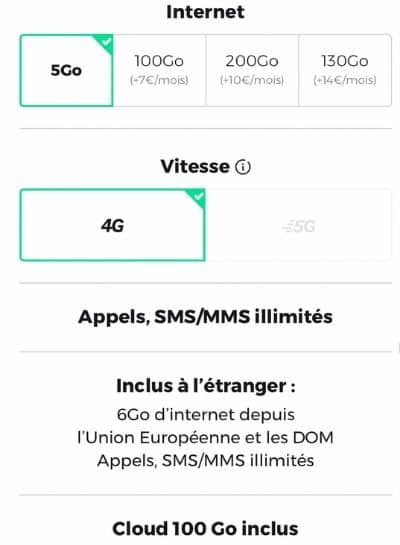The height and width of the screenshot is (545, 400).
Task: Click the 6Go d'internet depuis line
Action: click(206, 415)
